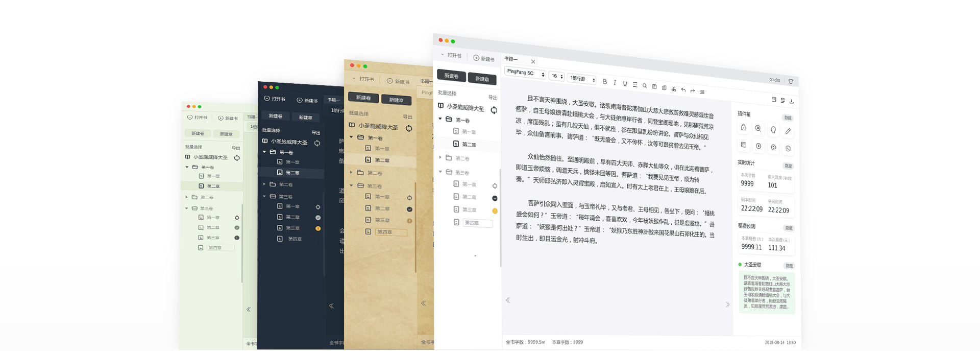Select 第二章 under 第一卷 in the dark window
Screen dimensions: 980x351
coord(291,173)
